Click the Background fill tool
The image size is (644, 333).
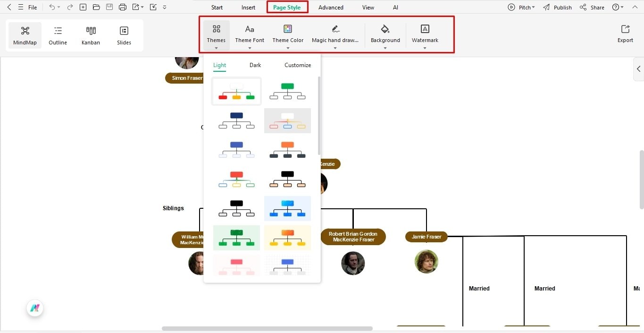385,34
